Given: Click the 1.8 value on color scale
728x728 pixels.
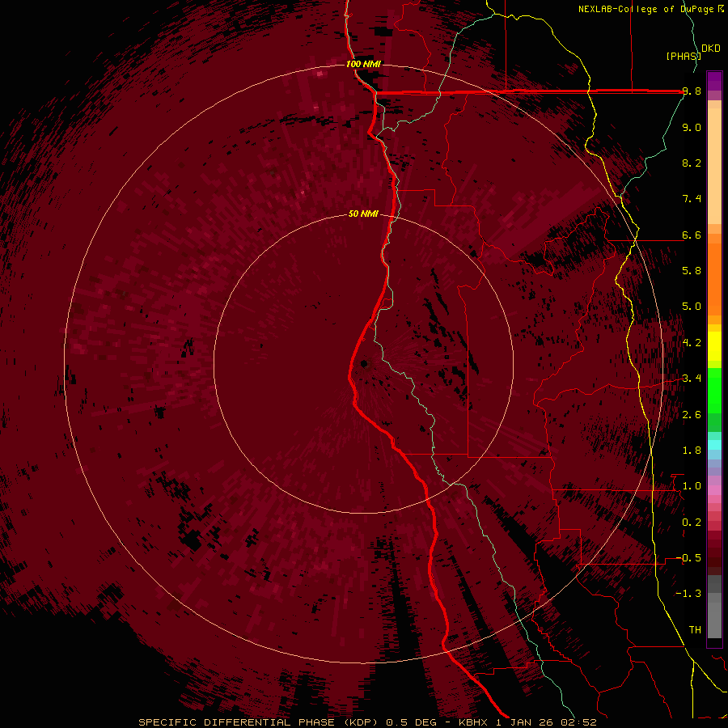Looking at the screenshot, I should (x=692, y=451).
